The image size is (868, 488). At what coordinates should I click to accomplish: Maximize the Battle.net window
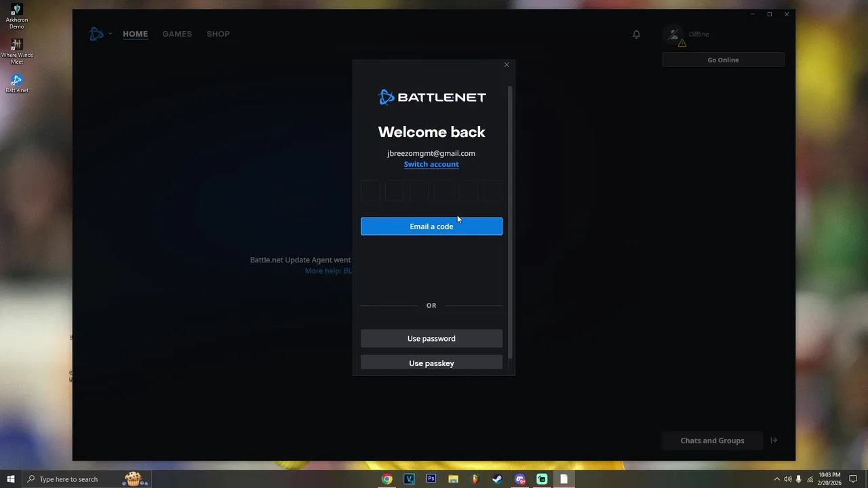pos(770,14)
